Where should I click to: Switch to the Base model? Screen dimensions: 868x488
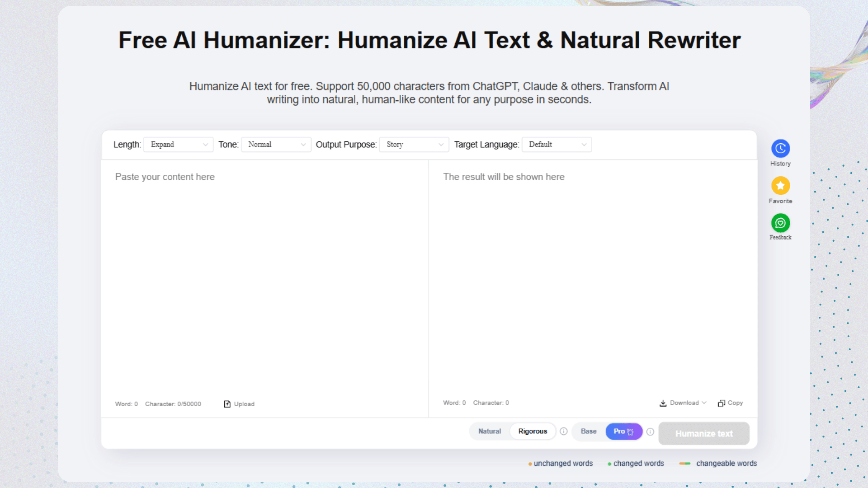click(x=589, y=432)
